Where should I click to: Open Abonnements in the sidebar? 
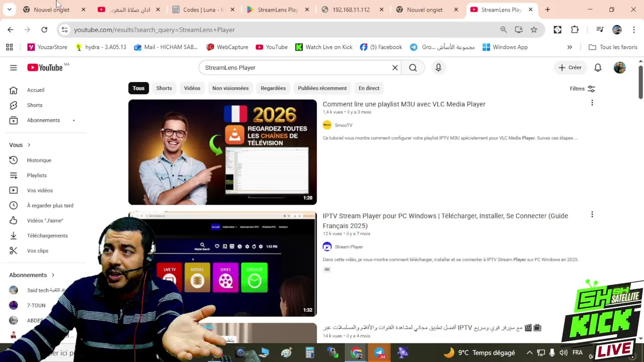(43, 120)
